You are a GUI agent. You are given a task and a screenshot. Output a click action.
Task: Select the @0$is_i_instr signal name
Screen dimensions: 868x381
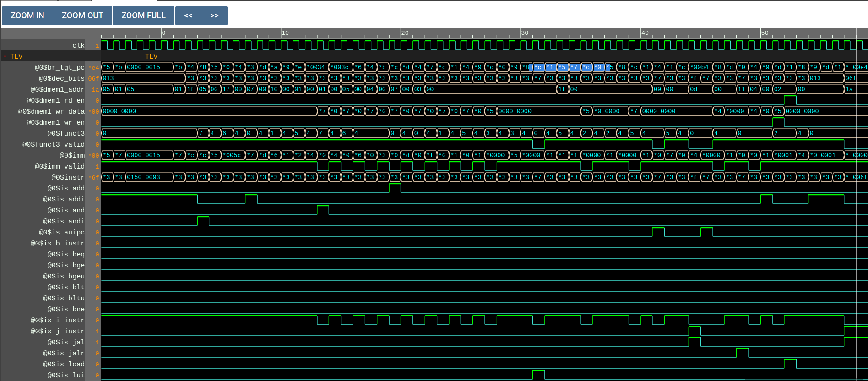tap(58, 320)
